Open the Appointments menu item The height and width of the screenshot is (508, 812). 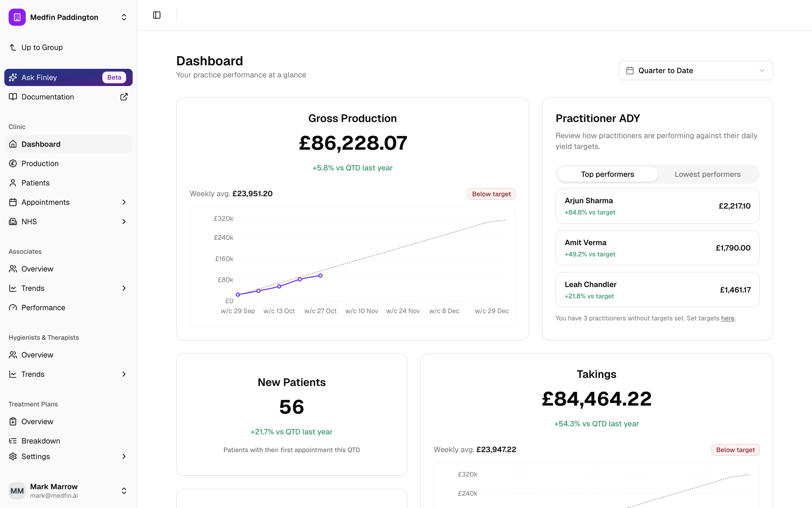[x=68, y=202]
